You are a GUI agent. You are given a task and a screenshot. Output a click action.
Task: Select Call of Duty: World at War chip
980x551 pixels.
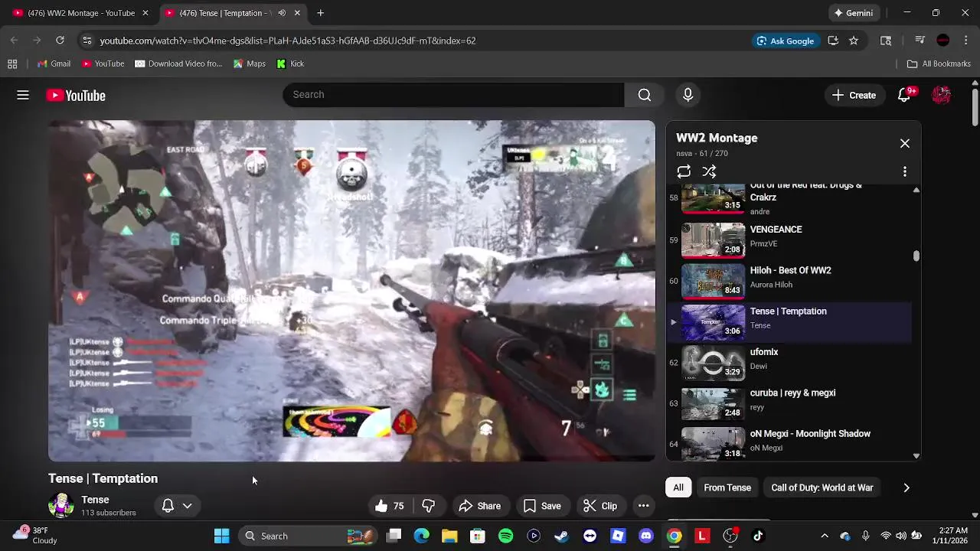(822, 487)
